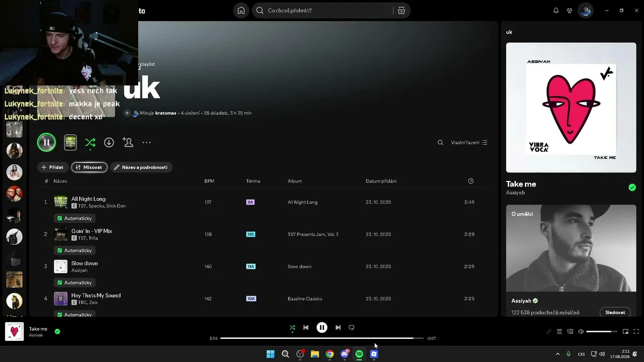Viewport: 644px width, 362px height.
Task: Click the 'Take me' album cover in the sidebar
Action: (571, 108)
